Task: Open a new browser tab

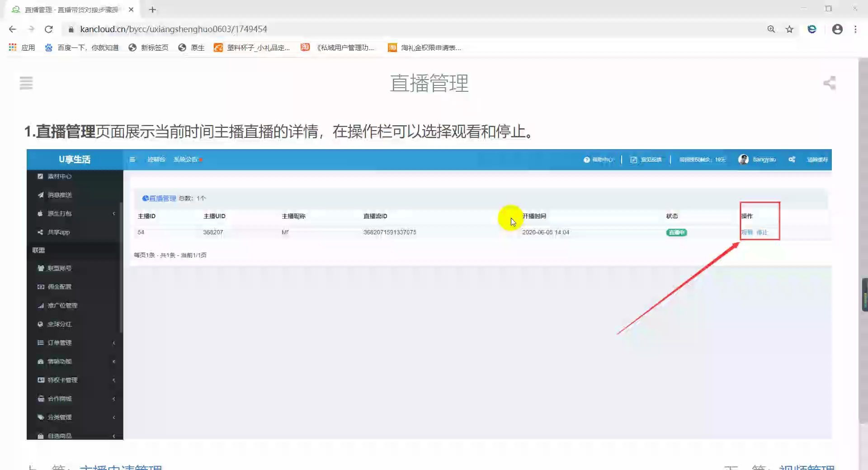Action: coord(152,9)
